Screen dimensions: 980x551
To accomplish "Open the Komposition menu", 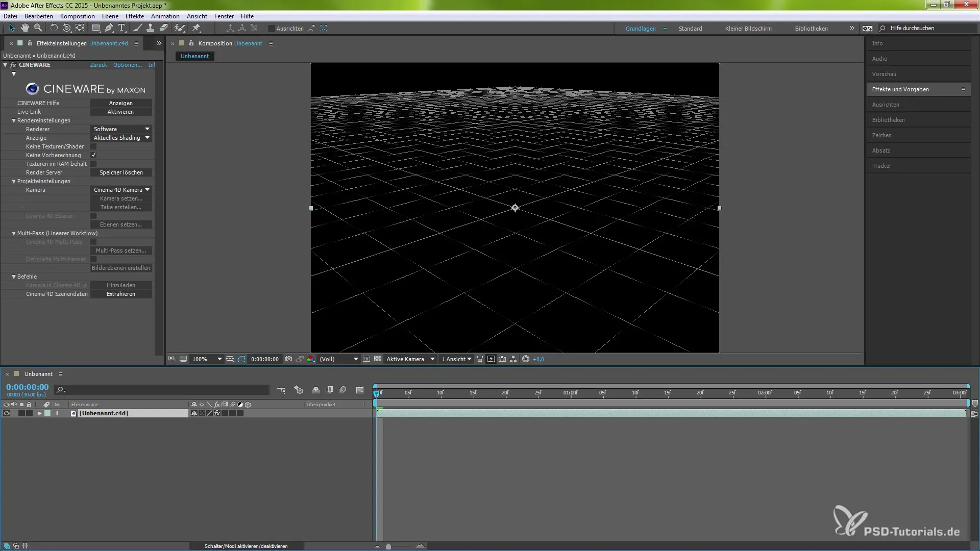I will [x=78, y=16].
